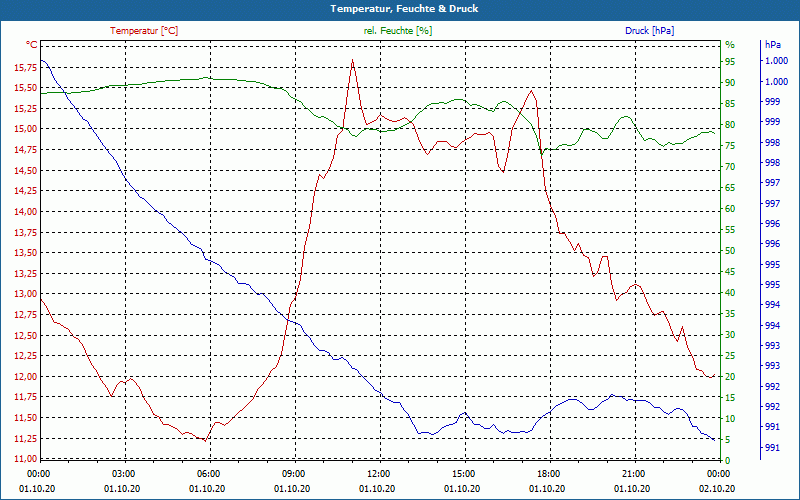Image resolution: width=800 pixels, height=500 pixels.
Task: Click the 11,25 temperature axis tick
Action: 26,438
